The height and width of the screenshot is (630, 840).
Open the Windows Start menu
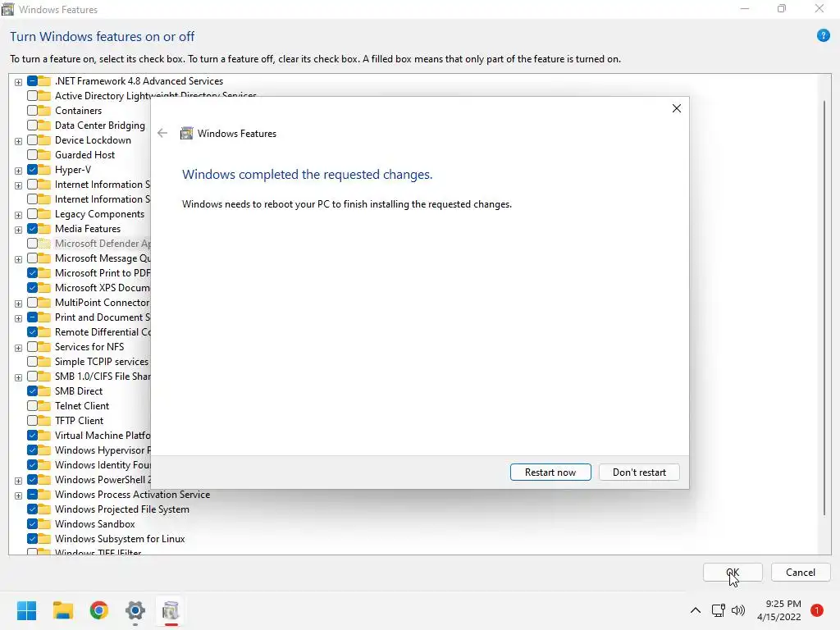(27, 610)
